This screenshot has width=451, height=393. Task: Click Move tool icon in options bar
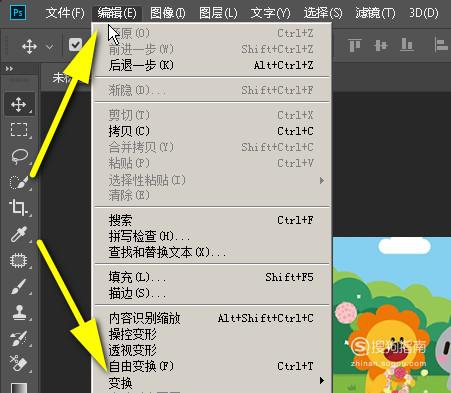pos(29,46)
